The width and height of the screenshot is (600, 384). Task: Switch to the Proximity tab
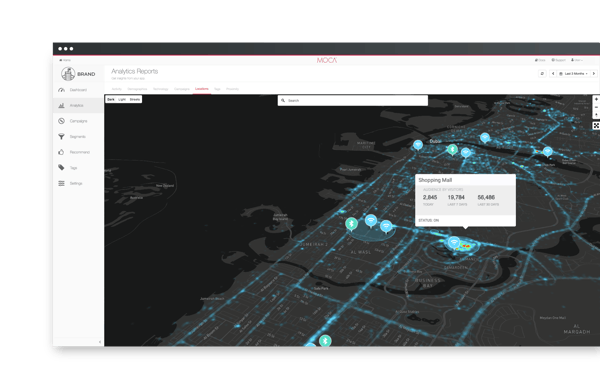232,89
